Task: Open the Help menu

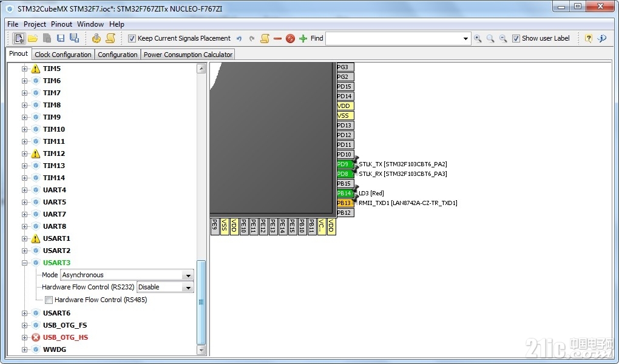Action: pos(117,24)
